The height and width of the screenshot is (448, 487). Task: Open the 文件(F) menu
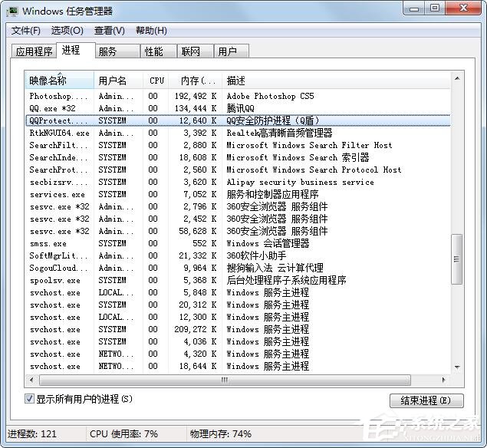pos(26,31)
